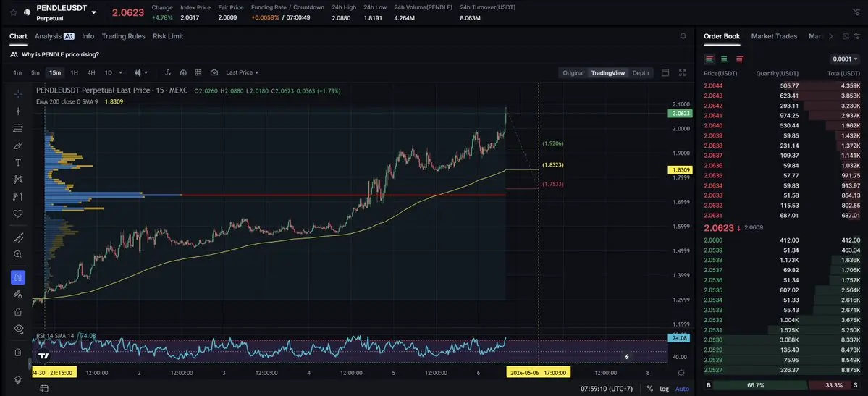
Task: Open the candlestick chart type dropdown
Action: tap(142, 72)
